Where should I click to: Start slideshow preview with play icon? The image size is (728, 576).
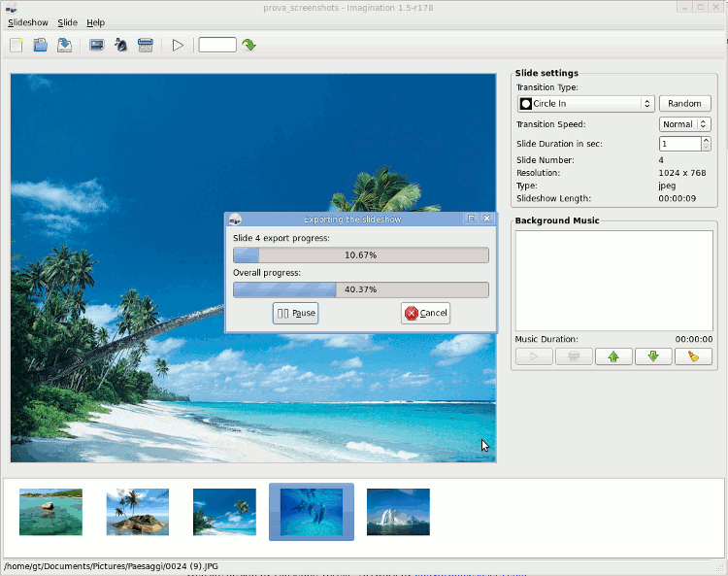[x=178, y=45]
